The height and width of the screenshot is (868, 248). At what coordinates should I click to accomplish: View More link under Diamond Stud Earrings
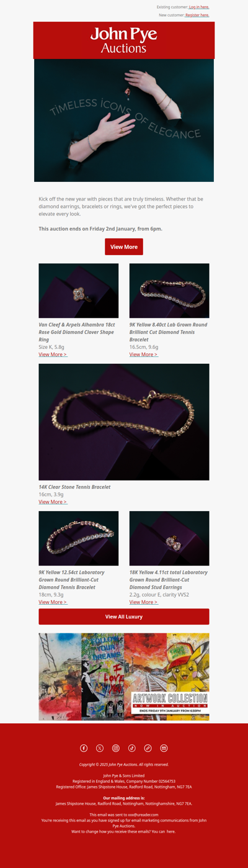click(x=144, y=602)
